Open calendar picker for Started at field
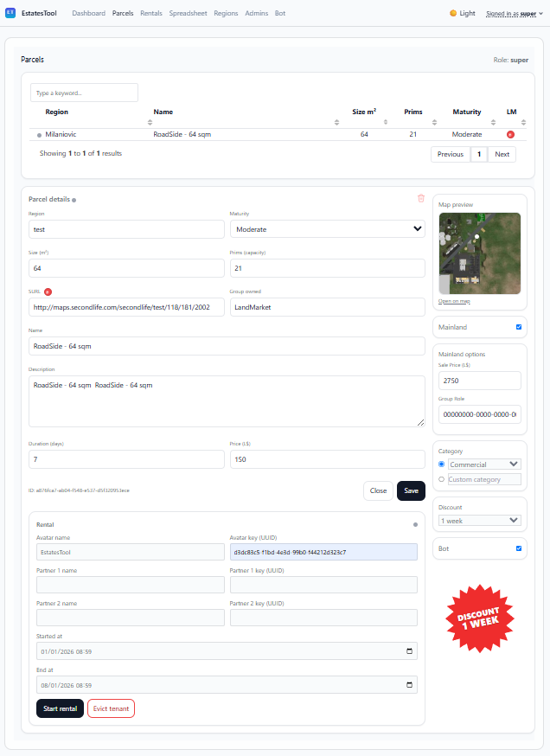This screenshot has width=550, height=756. pos(410,651)
